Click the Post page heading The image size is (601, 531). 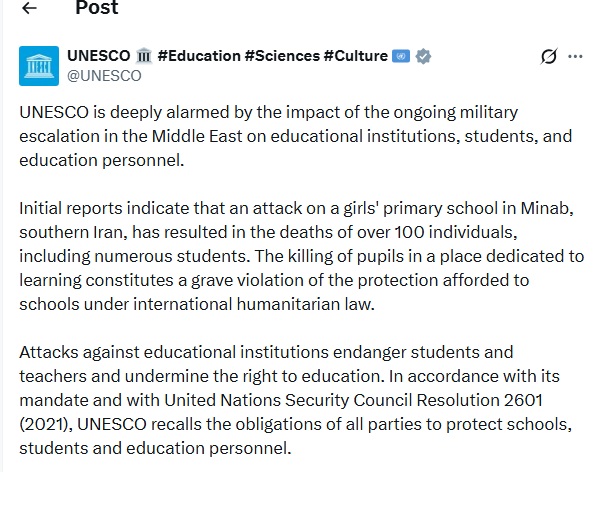click(97, 9)
